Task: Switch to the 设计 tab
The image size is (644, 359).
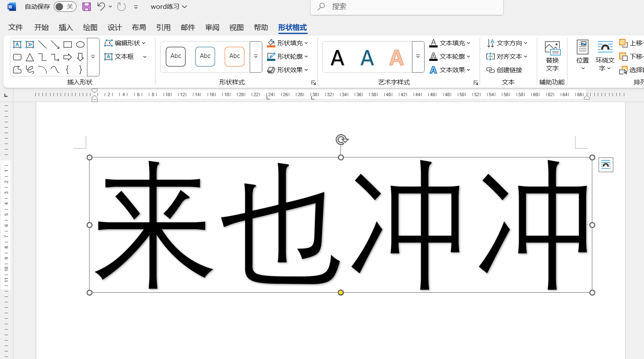Action: pos(115,27)
